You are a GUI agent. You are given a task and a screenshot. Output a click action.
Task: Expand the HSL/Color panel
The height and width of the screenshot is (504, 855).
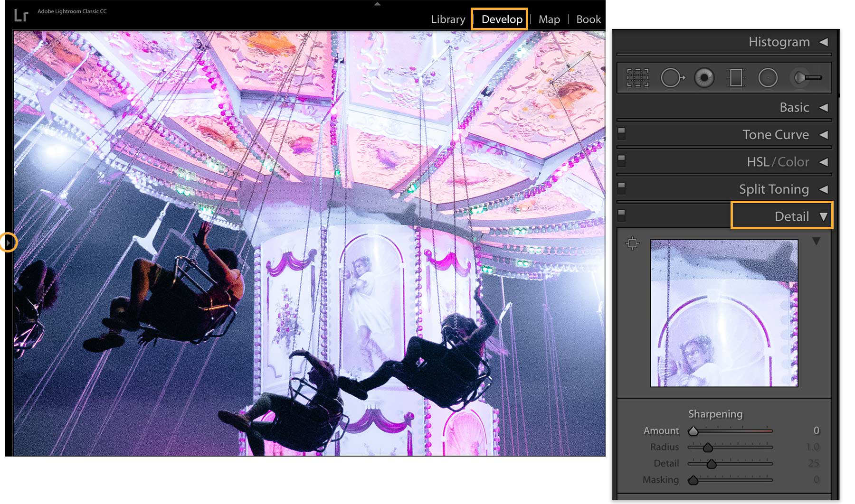point(778,161)
